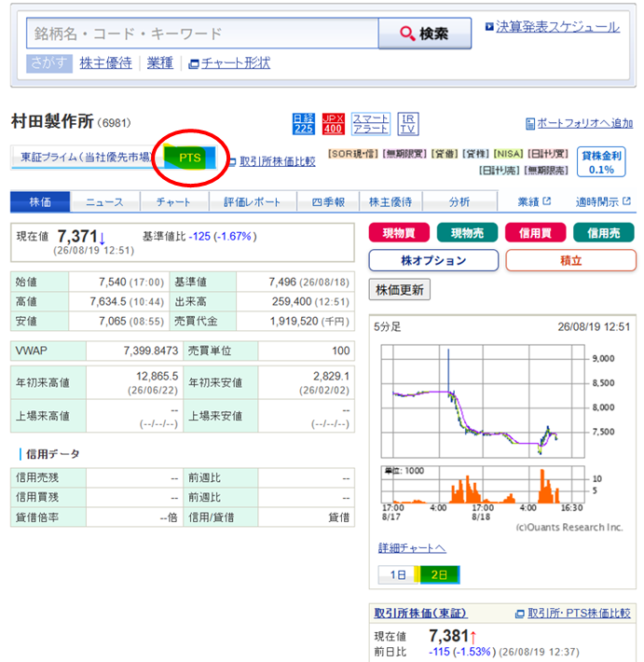
Task: Select the 株価 tab
Action: 40,201
